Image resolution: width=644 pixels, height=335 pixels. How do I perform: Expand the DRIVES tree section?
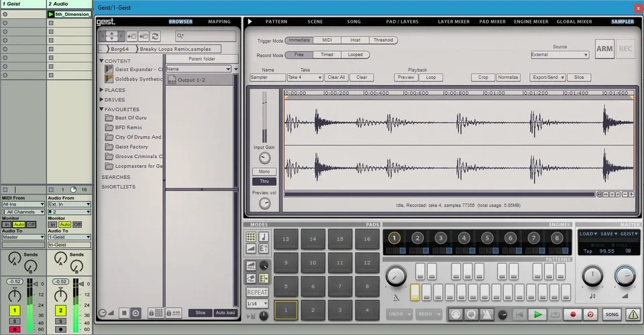pos(101,99)
